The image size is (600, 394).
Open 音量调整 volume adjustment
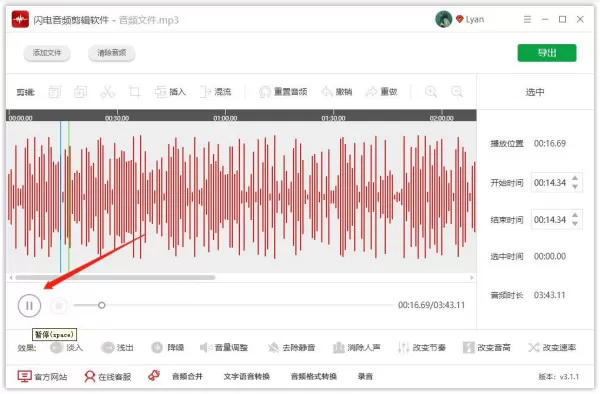[224, 347]
